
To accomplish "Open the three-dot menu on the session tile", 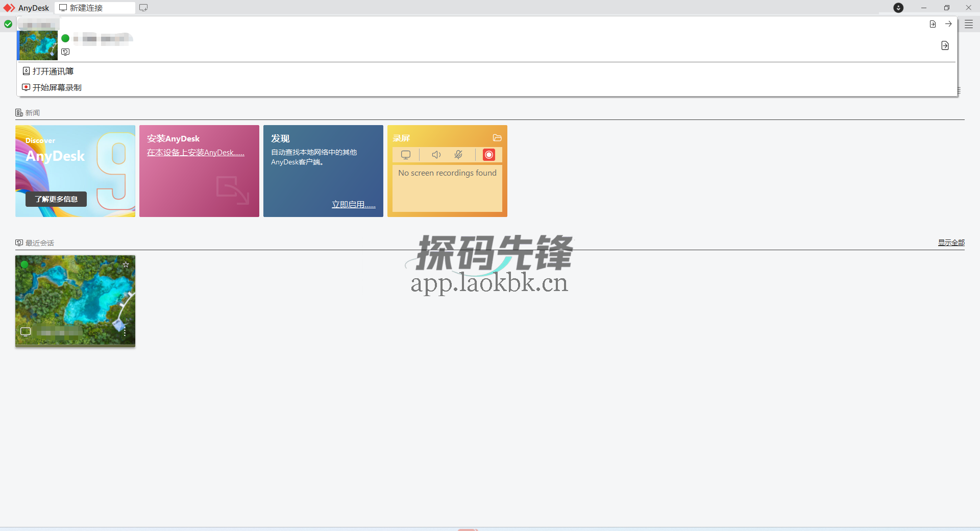I will click(x=124, y=332).
